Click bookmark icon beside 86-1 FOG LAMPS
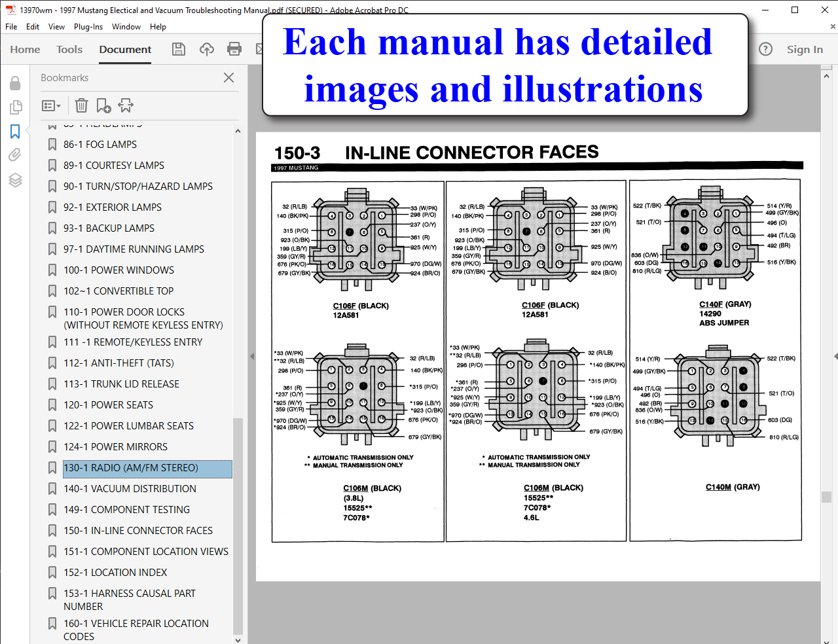 pos(52,145)
